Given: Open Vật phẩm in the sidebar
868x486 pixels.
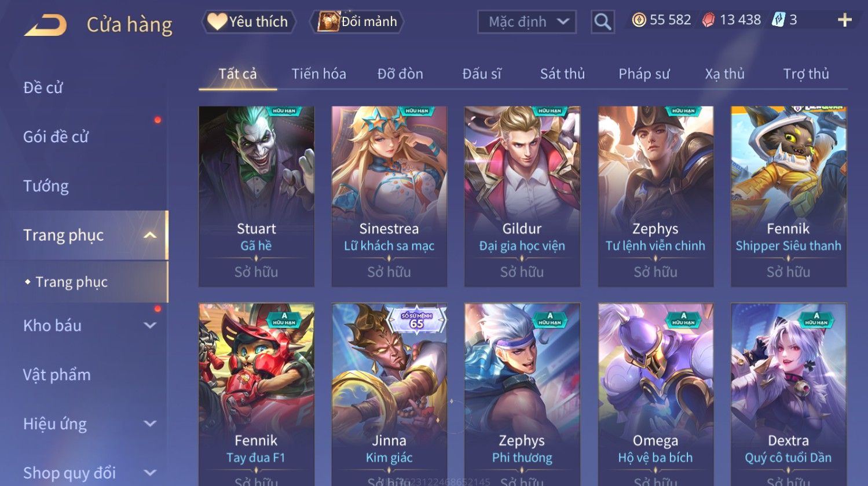Looking at the screenshot, I should pyautogui.click(x=57, y=375).
